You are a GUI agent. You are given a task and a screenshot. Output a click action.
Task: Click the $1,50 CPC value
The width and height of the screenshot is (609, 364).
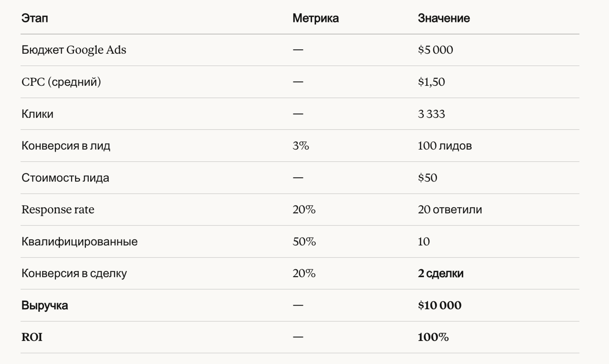[x=431, y=82]
